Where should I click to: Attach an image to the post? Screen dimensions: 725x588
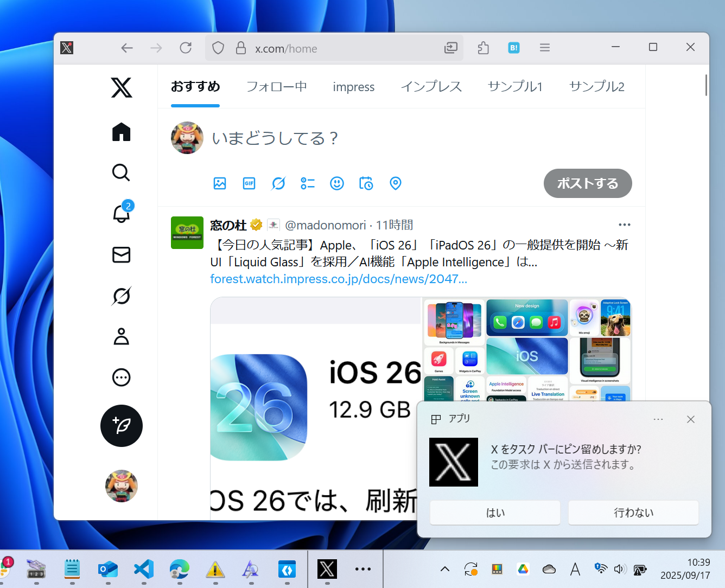click(219, 183)
